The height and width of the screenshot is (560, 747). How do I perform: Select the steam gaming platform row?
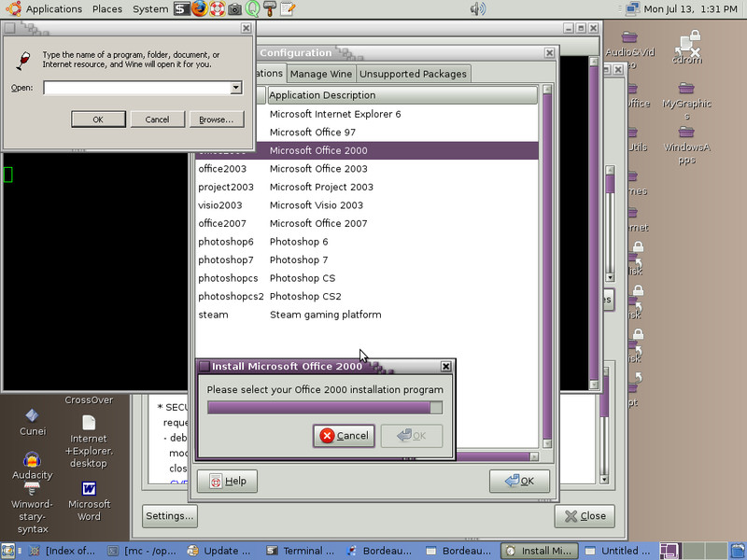pos(367,315)
